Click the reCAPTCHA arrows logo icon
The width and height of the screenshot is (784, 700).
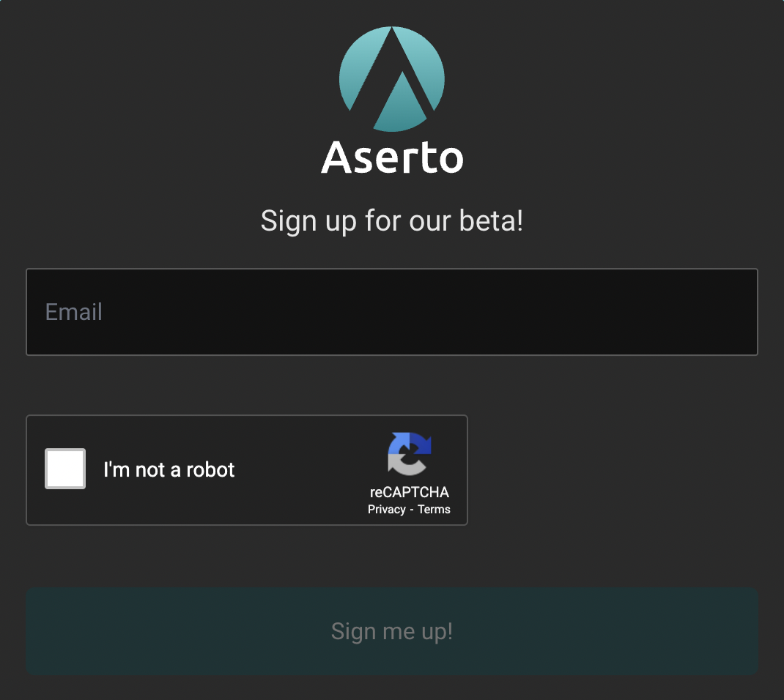point(409,454)
